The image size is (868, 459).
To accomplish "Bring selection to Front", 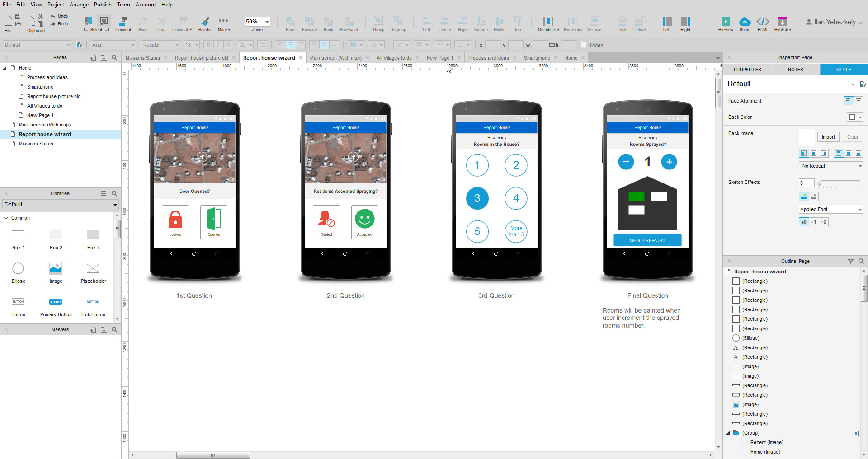I will 291,24.
